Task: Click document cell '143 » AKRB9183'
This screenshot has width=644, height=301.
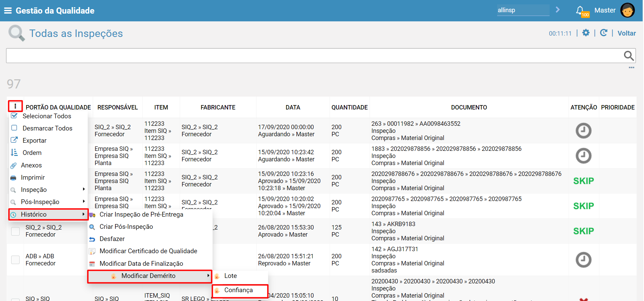Action: (393, 224)
